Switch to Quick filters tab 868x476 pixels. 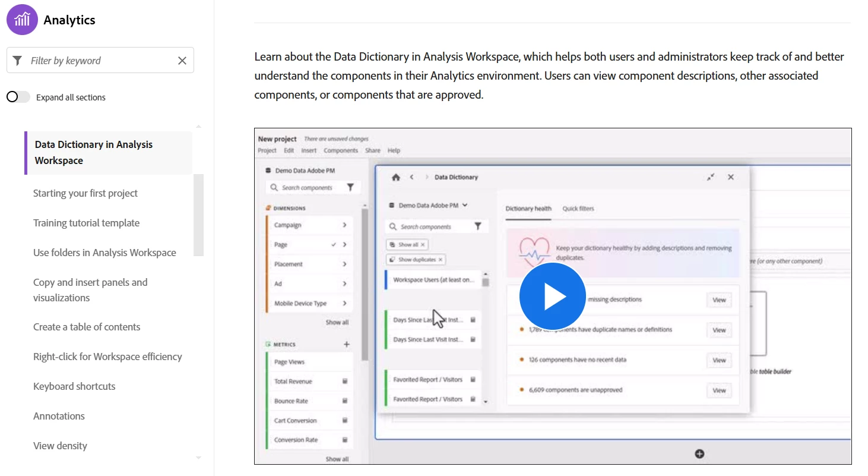[x=578, y=209]
